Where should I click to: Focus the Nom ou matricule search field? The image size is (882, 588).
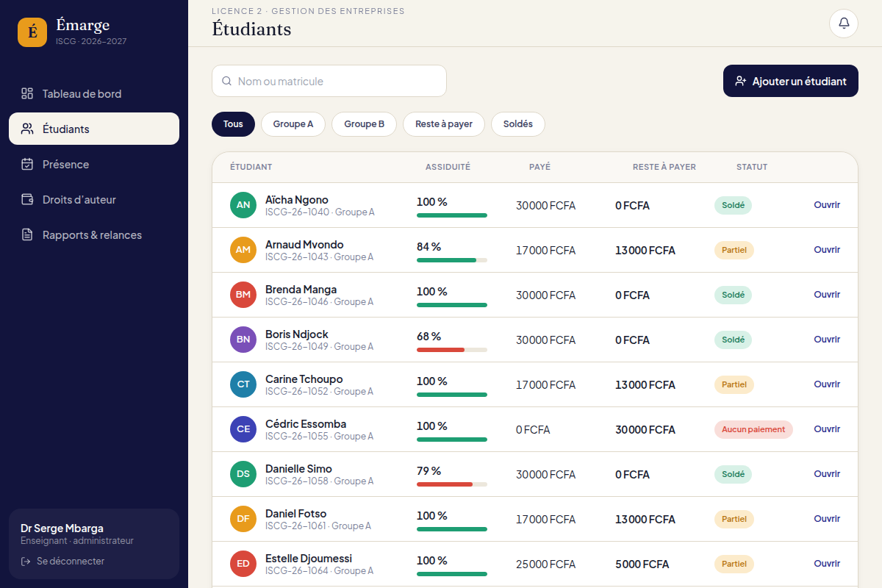(329, 81)
